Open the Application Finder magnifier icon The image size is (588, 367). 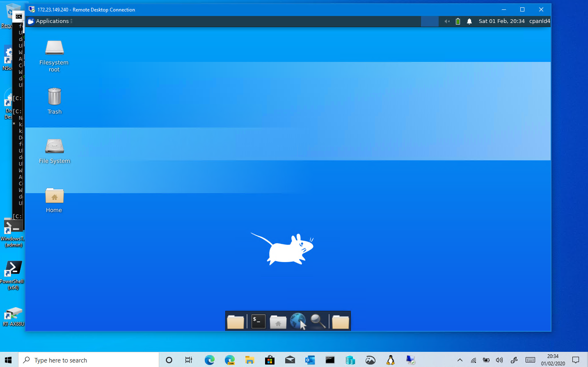[318, 321]
